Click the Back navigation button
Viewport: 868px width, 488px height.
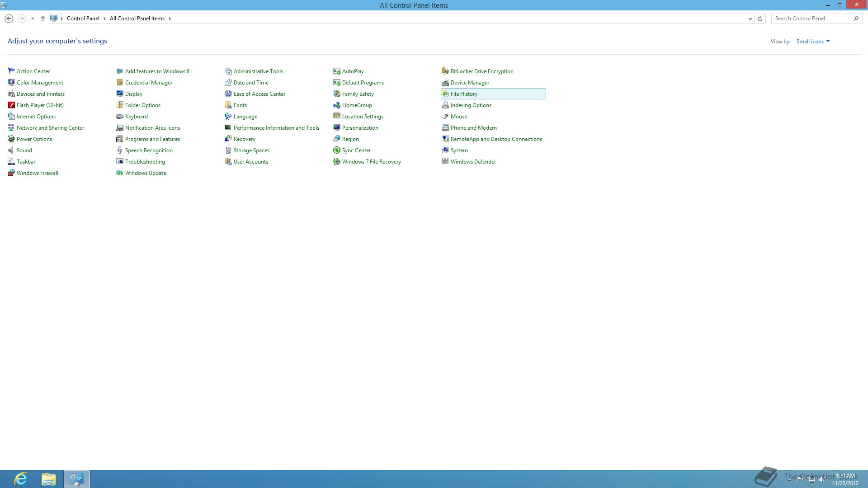tap(9, 19)
